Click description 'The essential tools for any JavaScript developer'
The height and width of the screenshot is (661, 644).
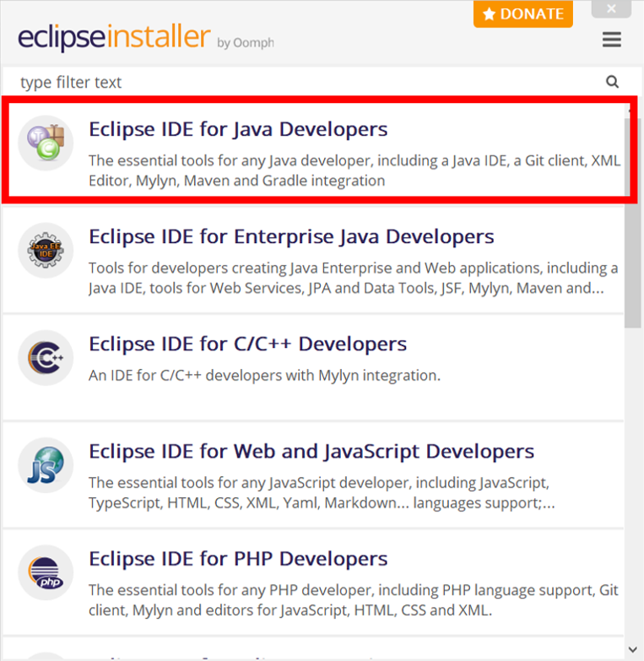(322, 493)
